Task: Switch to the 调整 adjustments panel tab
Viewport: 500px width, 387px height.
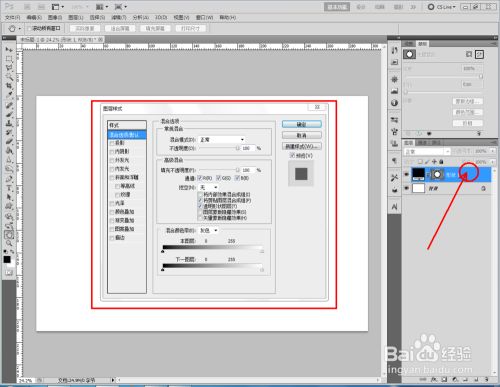Action: [409, 44]
